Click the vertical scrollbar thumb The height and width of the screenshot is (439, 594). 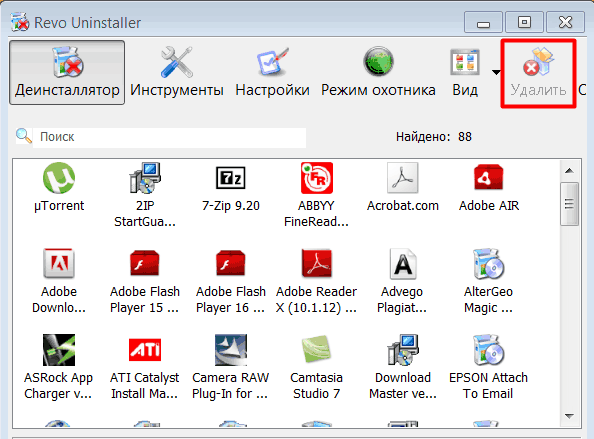[x=569, y=204]
